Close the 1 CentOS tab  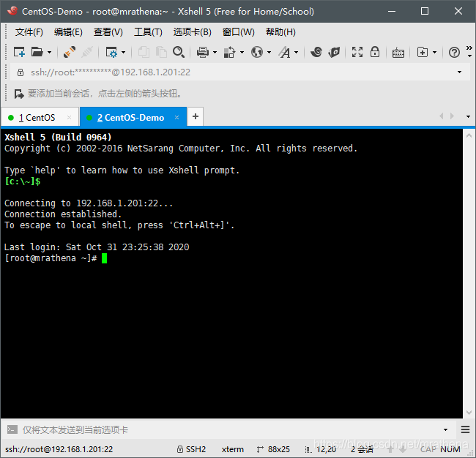70,117
